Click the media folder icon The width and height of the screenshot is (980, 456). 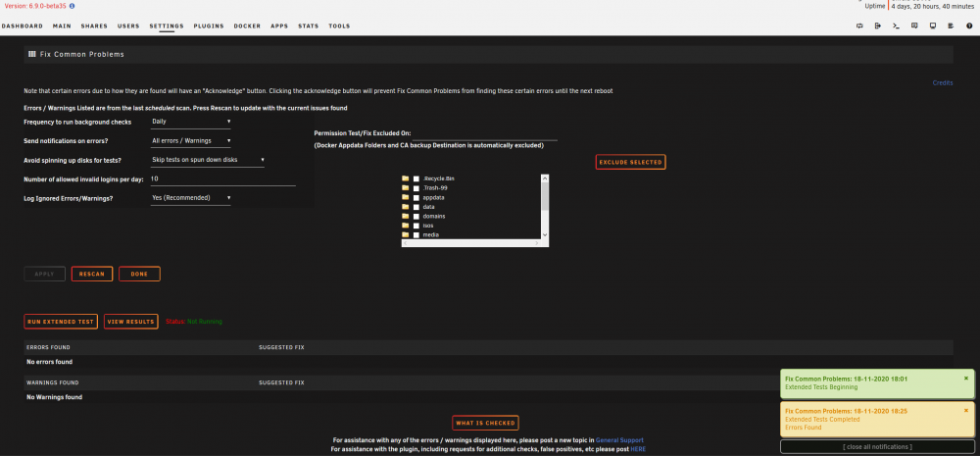[x=406, y=234]
